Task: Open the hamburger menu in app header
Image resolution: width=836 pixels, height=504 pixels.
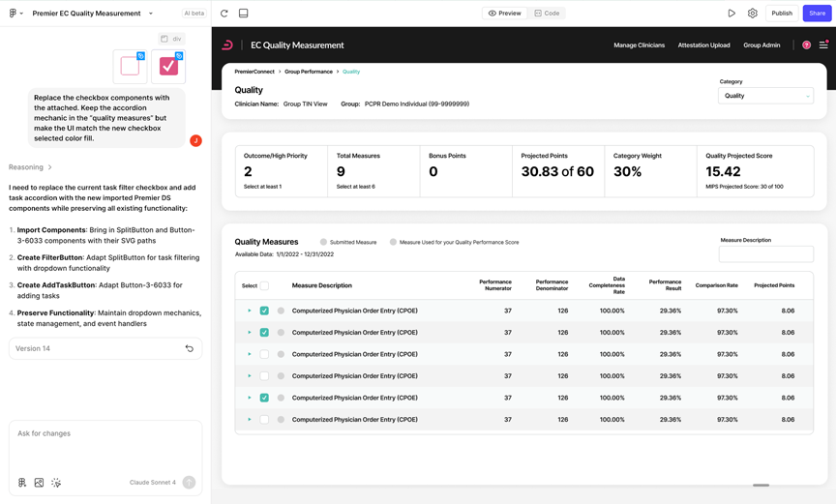Action: coord(823,45)
